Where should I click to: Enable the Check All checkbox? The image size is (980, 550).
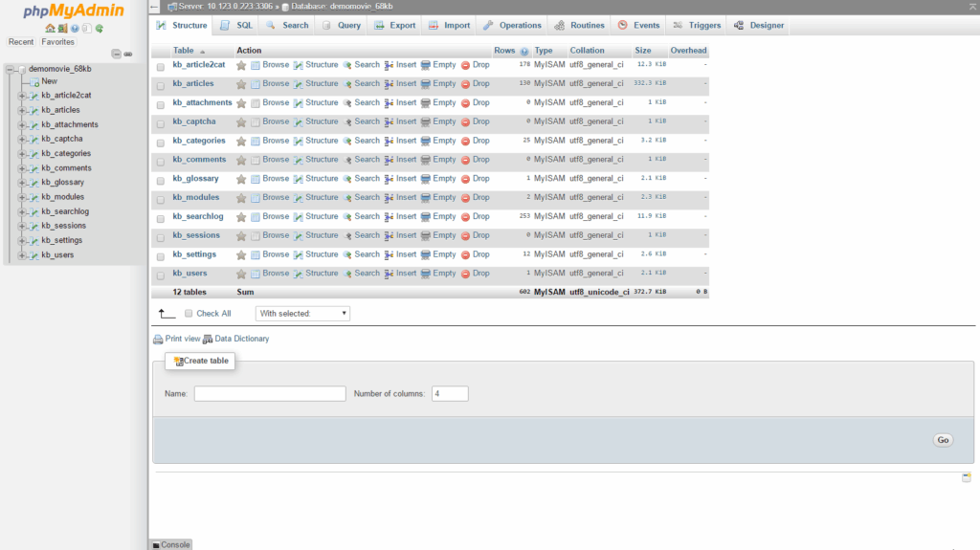click(x=189, y=314)
